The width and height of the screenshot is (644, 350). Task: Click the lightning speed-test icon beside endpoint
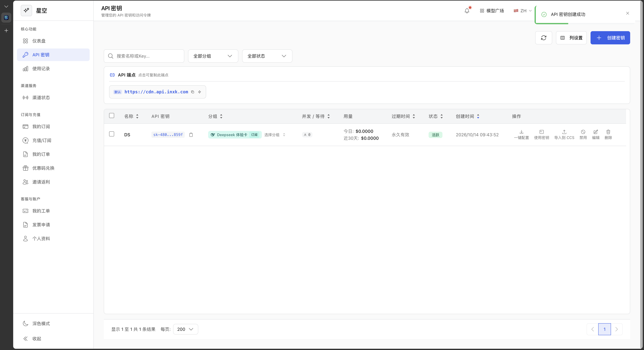tap(200, 92)
